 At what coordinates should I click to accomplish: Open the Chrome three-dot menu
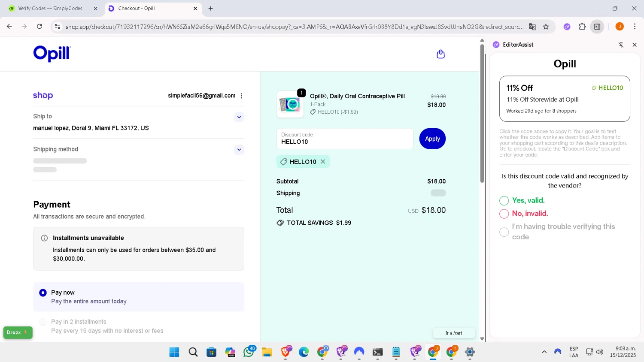[x=635, y=27]
